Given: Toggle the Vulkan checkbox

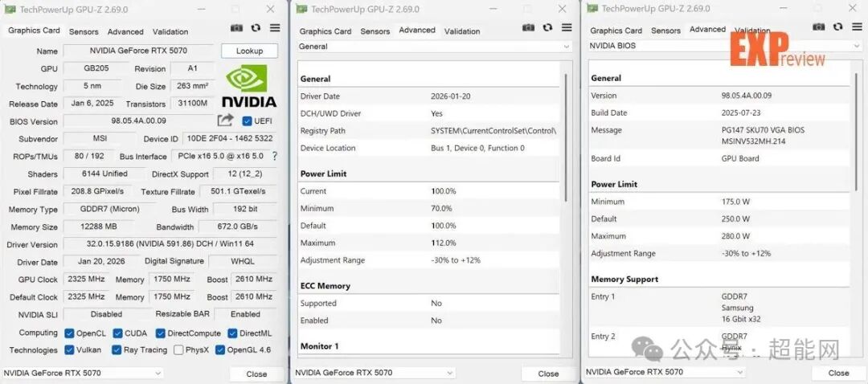Looking at the screenshot, I should (69, 349).
